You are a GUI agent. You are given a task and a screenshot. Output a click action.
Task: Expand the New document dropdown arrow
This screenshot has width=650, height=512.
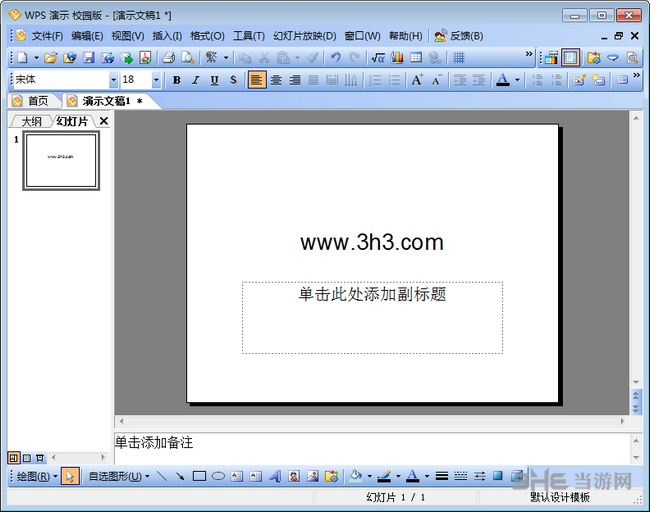coord(36,58)
